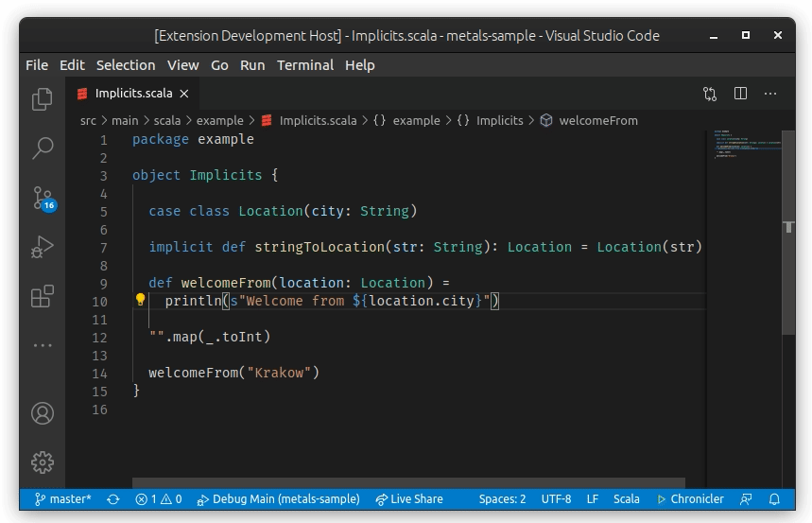Open the Selection menu

click(126, 65)
